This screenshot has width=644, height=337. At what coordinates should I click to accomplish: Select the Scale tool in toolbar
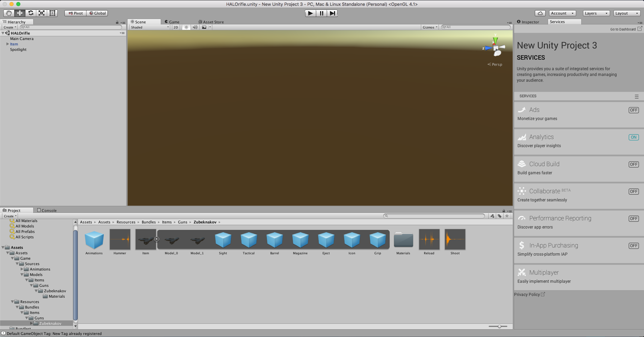(41, 13)
